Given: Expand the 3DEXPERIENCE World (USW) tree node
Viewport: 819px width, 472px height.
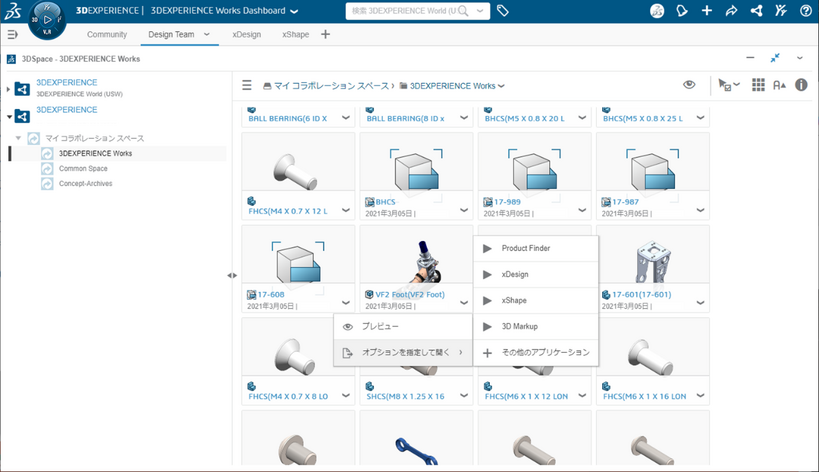Looking at the screenshot, I should [8, 89].
